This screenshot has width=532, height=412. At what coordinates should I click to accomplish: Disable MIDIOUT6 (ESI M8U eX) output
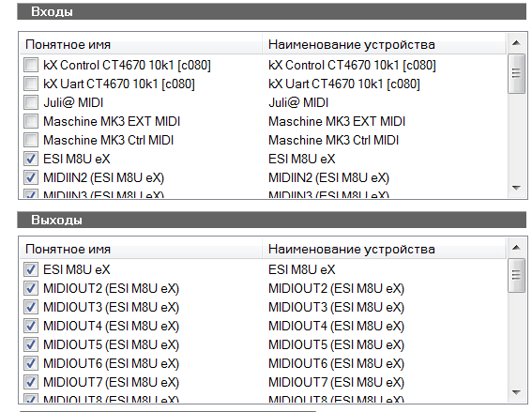31,363
